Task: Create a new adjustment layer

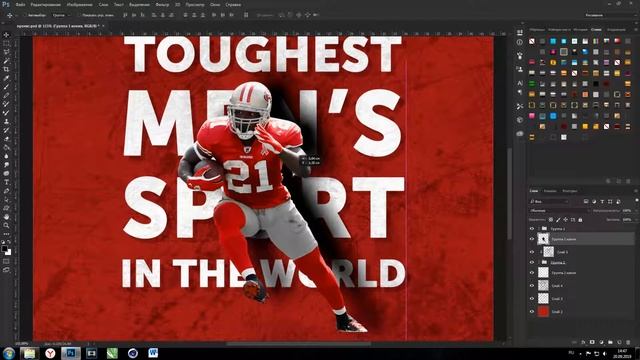Action: click(601, 342)
